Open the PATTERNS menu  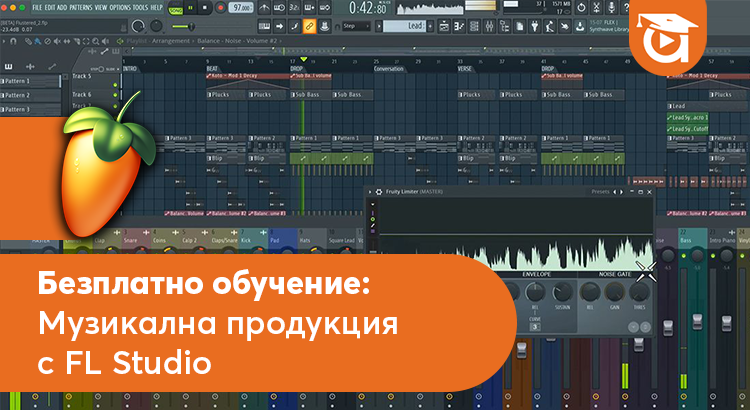(x=81, y=8)
